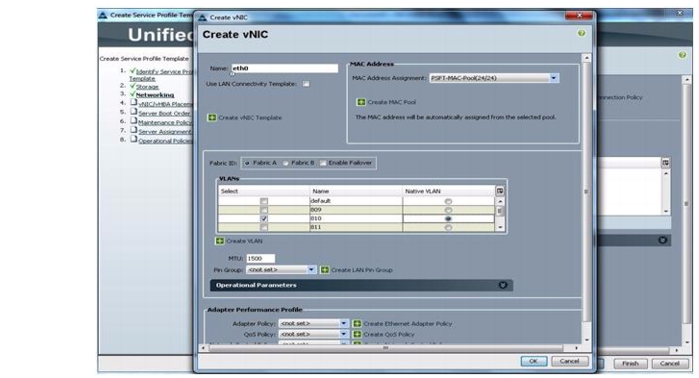Uncheck the 810 VLAN select box
The image size is (699, 378).
(264, 218)
